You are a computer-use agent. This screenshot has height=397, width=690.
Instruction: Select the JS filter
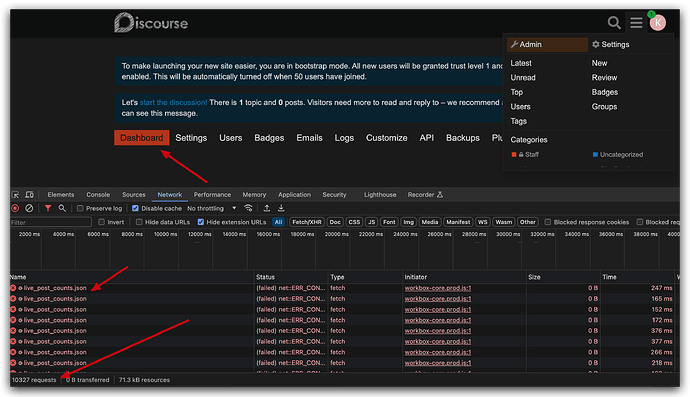371,222
